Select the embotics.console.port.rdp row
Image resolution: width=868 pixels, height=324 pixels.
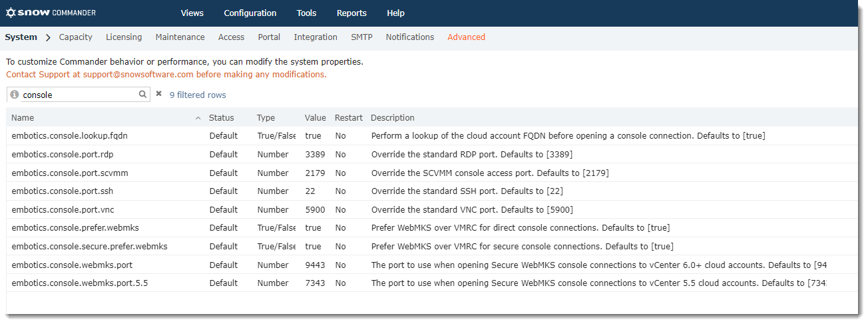tap(432, 154)
